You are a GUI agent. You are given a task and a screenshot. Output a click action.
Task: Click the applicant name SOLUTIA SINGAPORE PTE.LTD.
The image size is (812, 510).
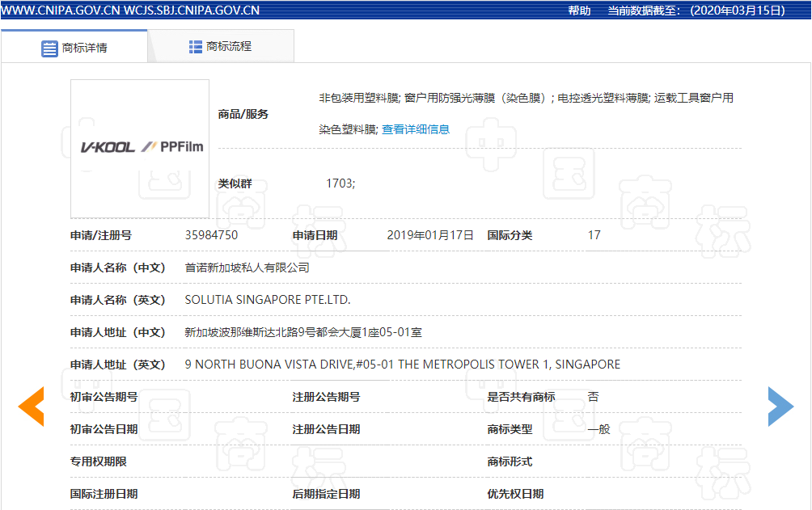(x=268, y=300)
